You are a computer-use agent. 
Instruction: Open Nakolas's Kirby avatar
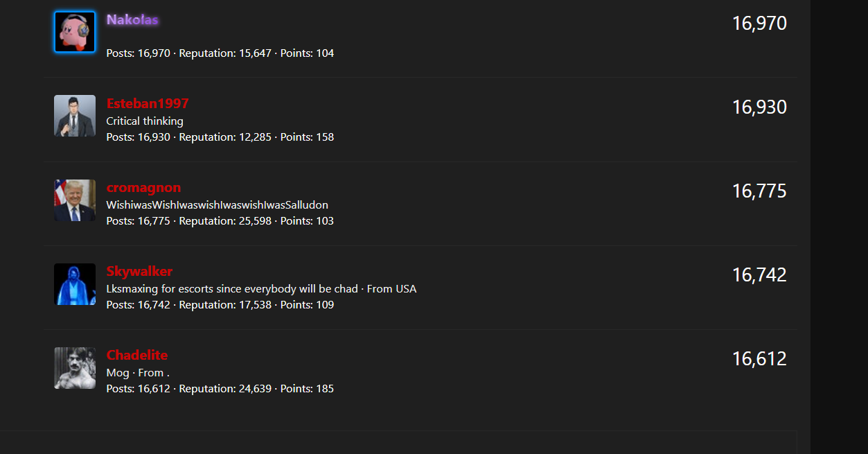click(x=75, y=32)
